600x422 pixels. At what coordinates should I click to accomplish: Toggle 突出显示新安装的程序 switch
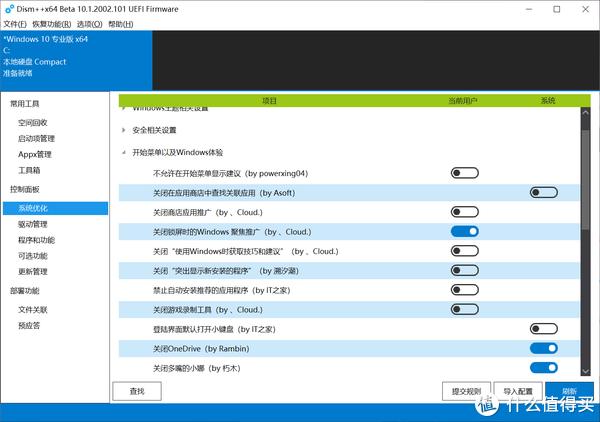tap(465, 270)
